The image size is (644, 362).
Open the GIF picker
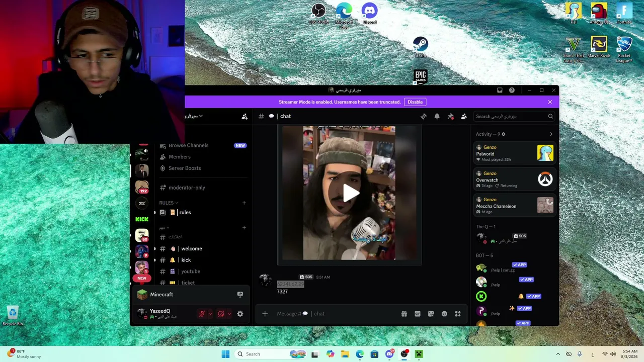coord(418,314)
